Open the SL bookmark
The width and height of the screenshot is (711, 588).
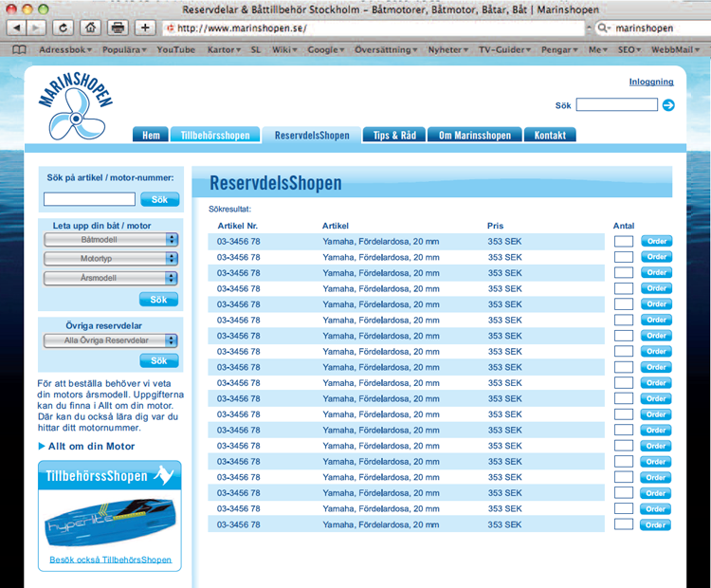point(256,49)
